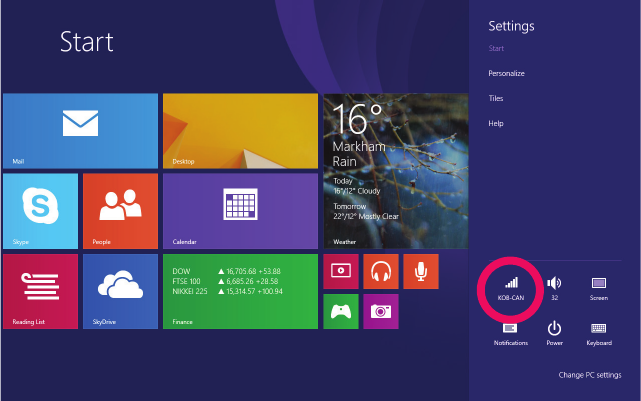641x401 pixels.
Task: Click Tiles in Settings
Action: [495, 99]
